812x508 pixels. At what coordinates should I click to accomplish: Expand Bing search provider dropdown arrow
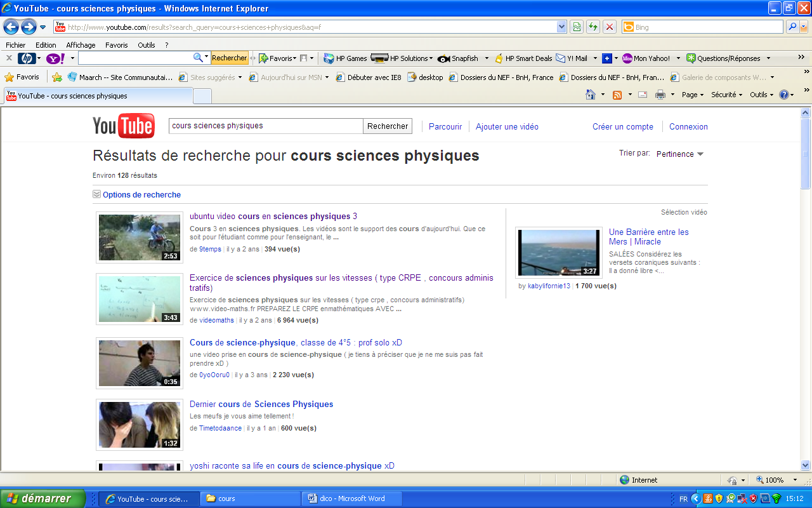click(x=805, y=27)
